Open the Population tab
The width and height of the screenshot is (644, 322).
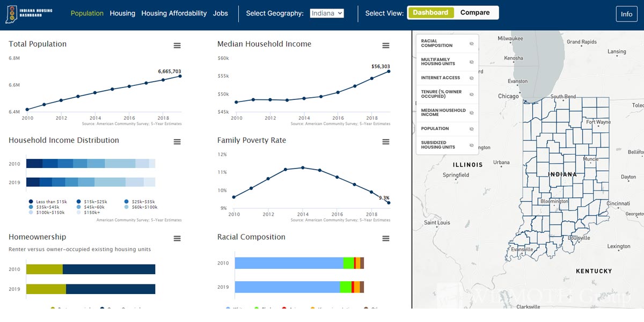(87, 13)
